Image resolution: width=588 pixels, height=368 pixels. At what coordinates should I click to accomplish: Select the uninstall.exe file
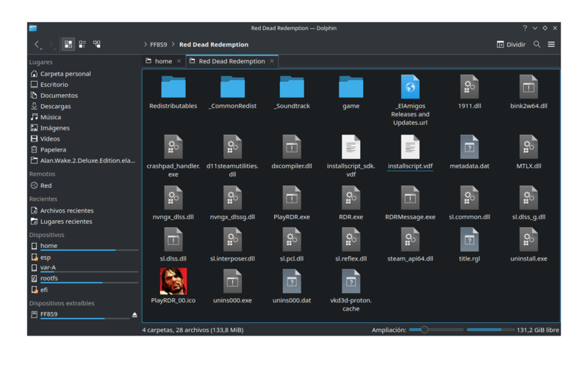pos(528,245)
